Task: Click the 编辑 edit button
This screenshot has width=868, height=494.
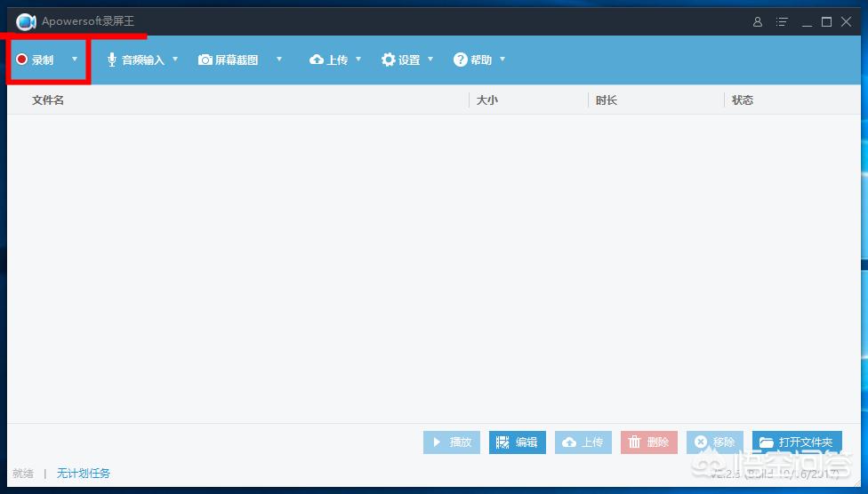Action: pyautogui.click(x=518, y=442)
